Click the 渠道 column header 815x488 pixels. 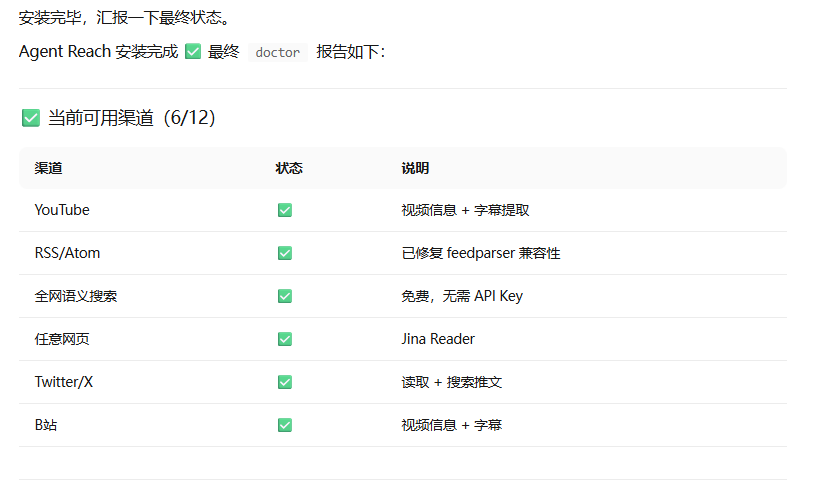click(x=48, y=168)
